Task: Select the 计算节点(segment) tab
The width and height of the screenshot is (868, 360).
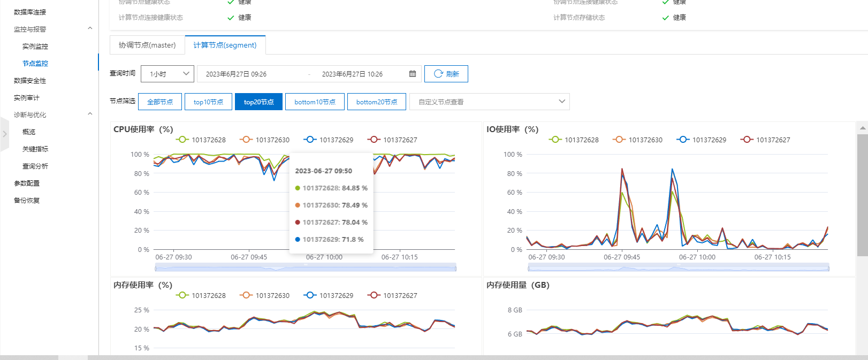Action: pos(225,45)
